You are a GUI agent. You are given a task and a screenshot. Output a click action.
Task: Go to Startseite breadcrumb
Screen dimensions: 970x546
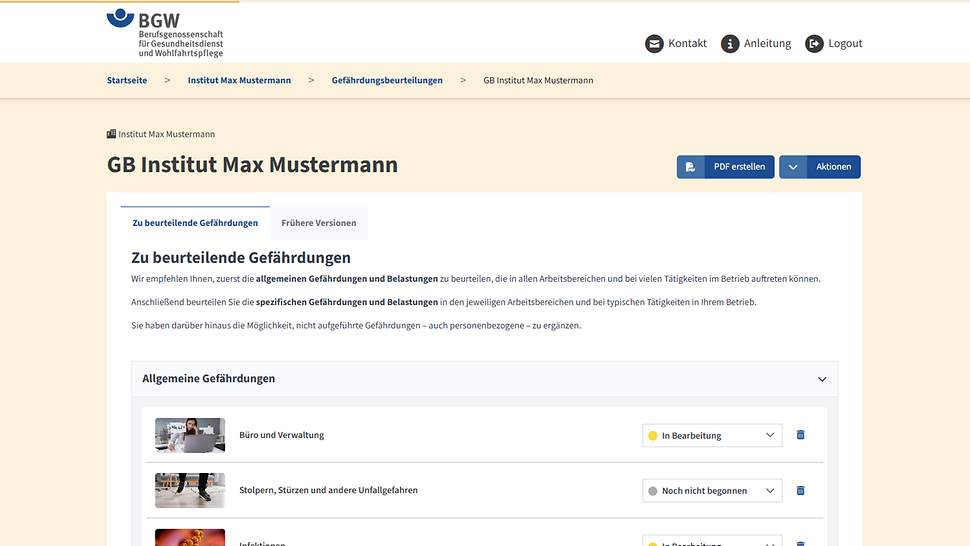tap(127, 80)
